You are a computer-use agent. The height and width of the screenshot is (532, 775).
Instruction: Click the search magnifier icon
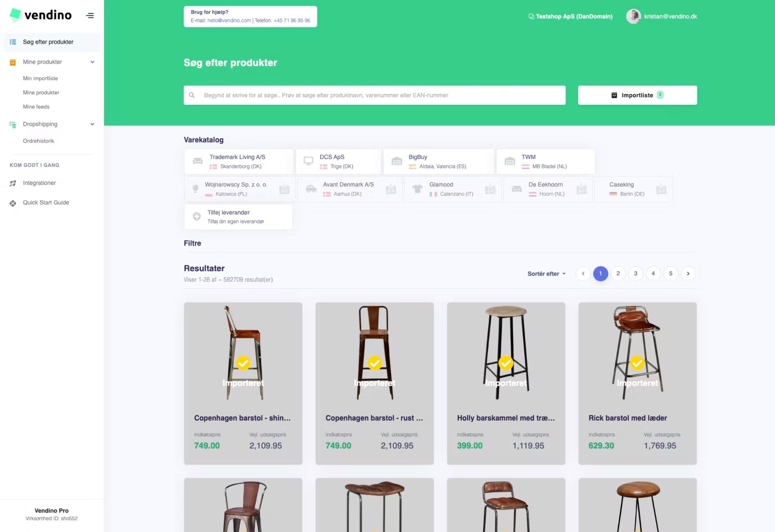192,95
